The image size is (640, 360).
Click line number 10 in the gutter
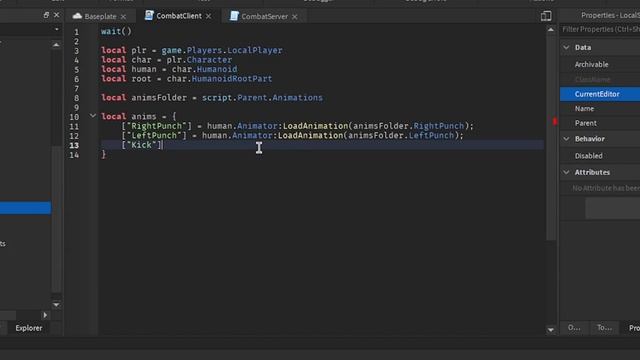click(x=74, y=117)
